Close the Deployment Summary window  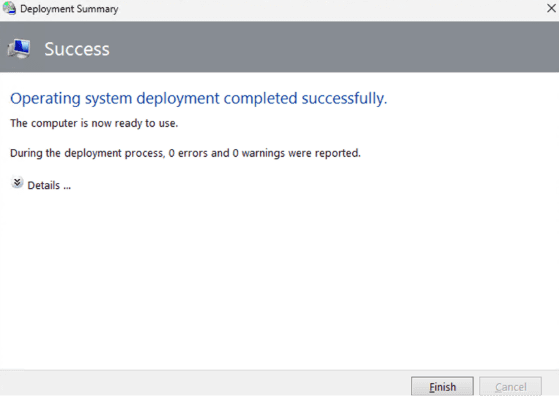click(551, 8)
